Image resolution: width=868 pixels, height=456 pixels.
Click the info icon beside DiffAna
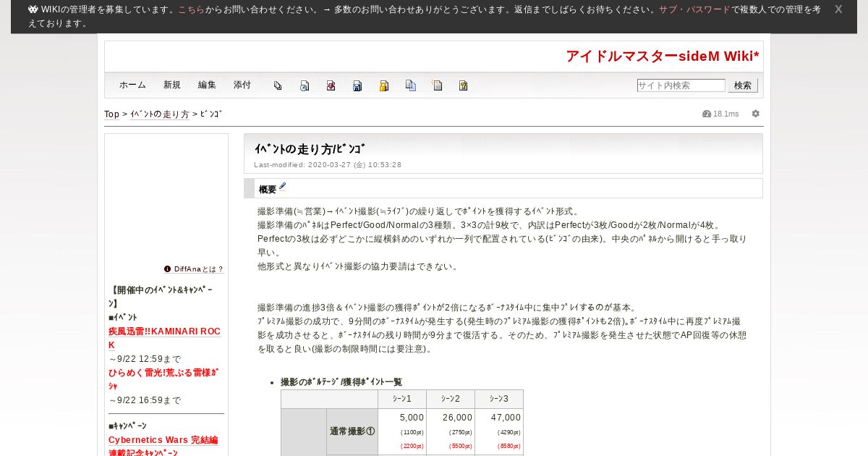[168, 269]
